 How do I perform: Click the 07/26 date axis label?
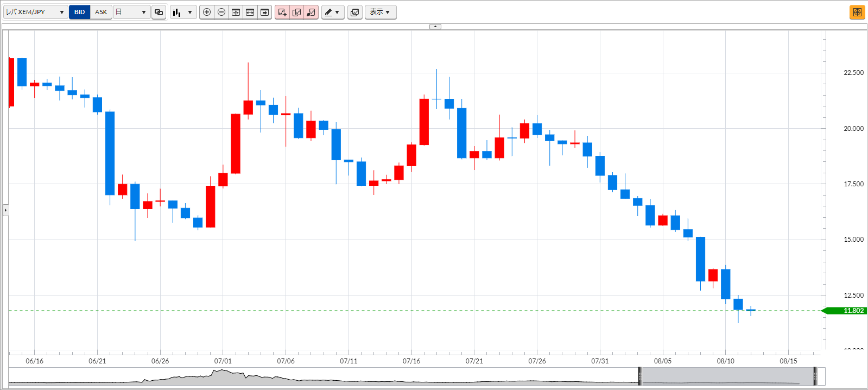click(537, 361)
